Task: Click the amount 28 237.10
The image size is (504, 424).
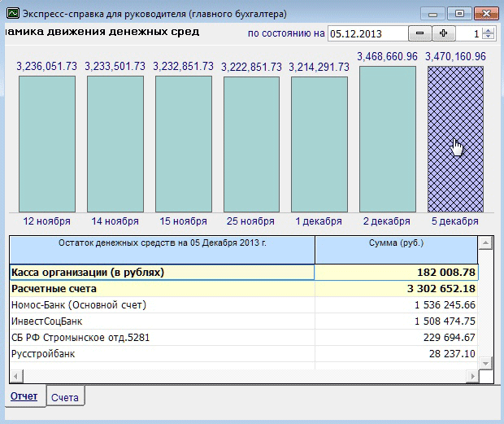Action: pyautogui.click(x=452, y=354)
